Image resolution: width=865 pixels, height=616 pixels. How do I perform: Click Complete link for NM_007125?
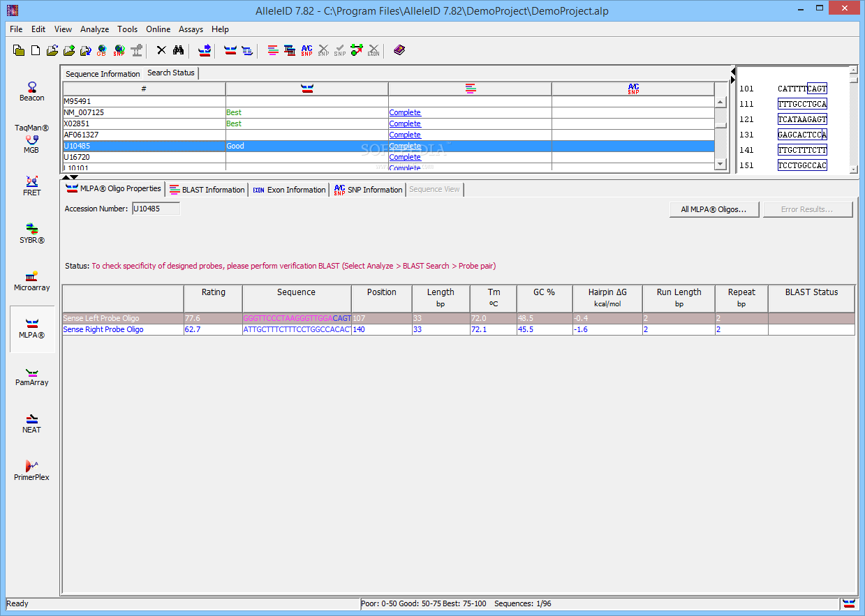[x=405, y=112]
